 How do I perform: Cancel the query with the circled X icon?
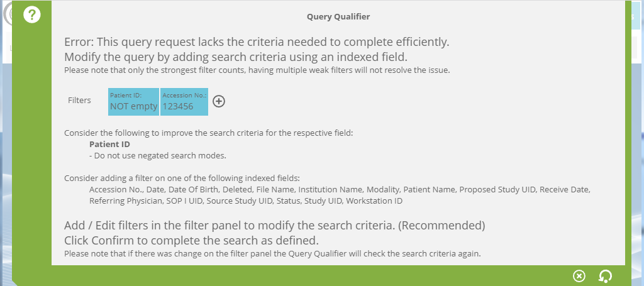click(579, 276)
